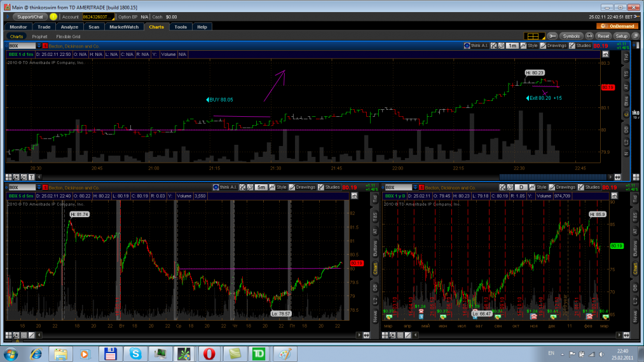The image size is (644, 362).
Task: Open the TD Ameritrade taskbar icon
Action: point(259,353)
